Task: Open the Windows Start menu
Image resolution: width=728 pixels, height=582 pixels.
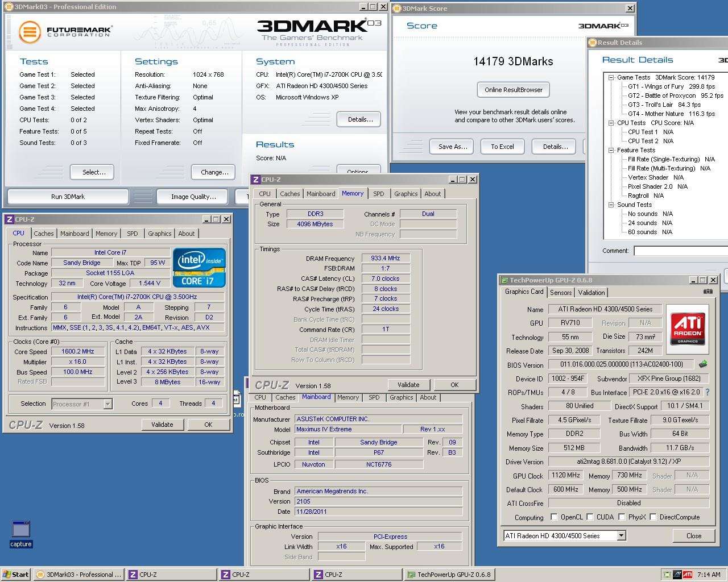Action: tap(15, 575)
